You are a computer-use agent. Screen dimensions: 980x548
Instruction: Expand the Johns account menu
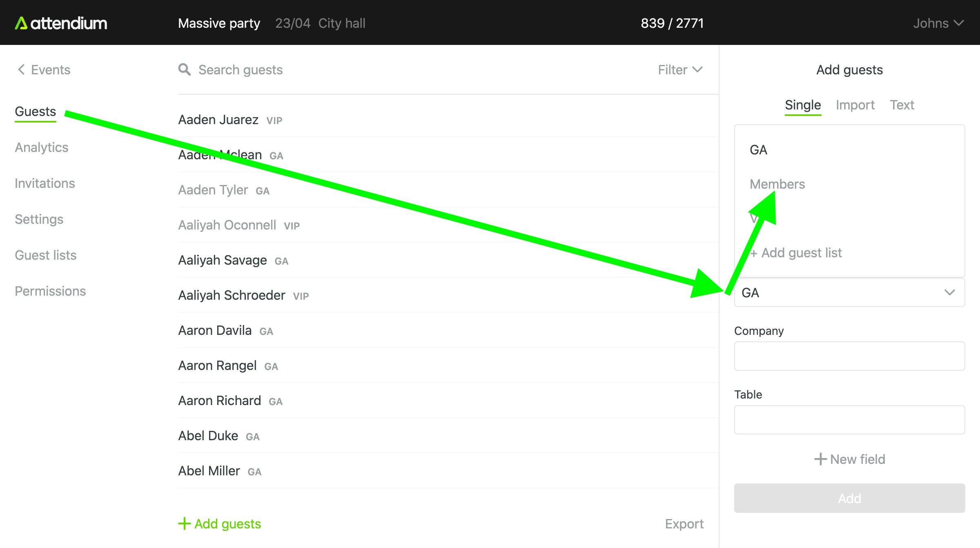[938, 23]
